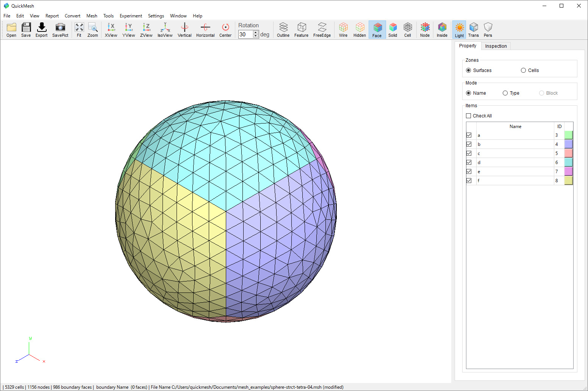This screenshot has width=588, height=391.
Task: Toggle the Inside view
Action: click(x=442, y=30)
